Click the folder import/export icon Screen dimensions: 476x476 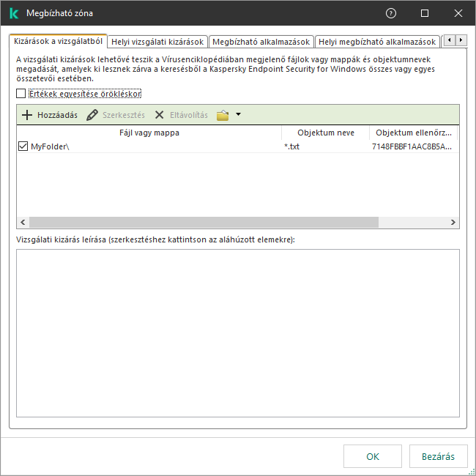click(223, 115)
